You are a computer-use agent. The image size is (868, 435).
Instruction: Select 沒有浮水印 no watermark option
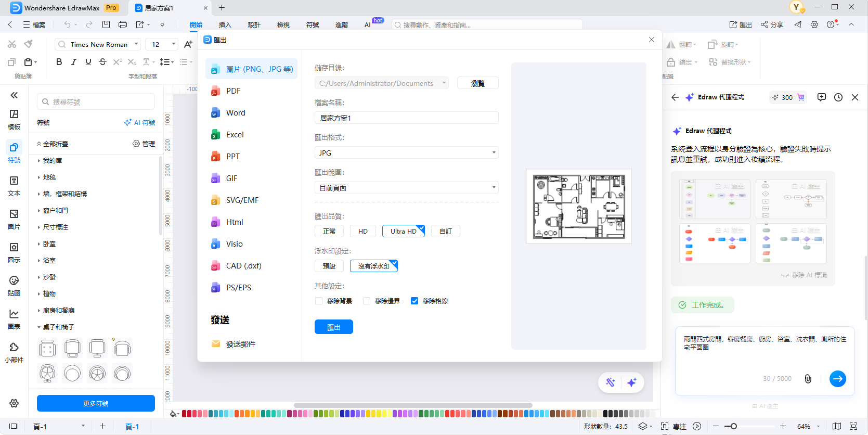point(374,266)
